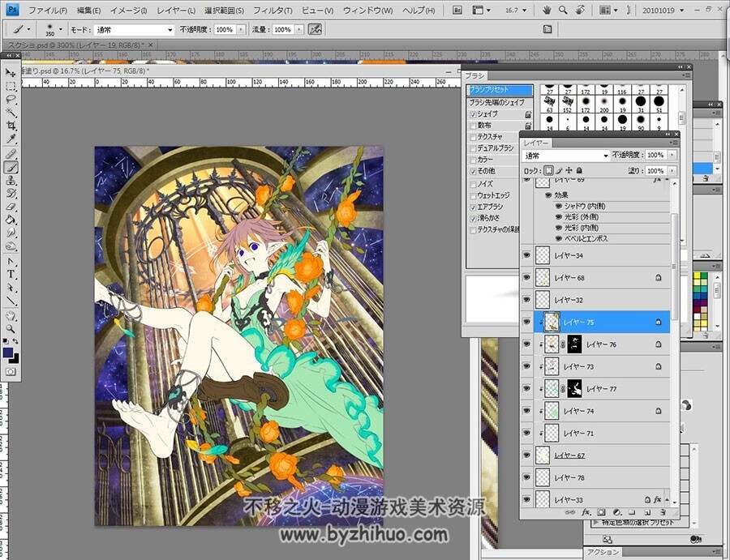Select the Paint Bucket tool
Image resolution: width=730 pixels, height=560 pixels.
click(11, 220)
